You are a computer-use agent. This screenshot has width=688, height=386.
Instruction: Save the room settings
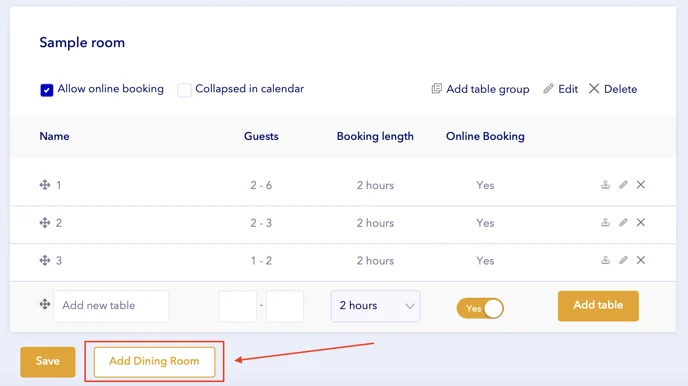(x=48, y=362)
